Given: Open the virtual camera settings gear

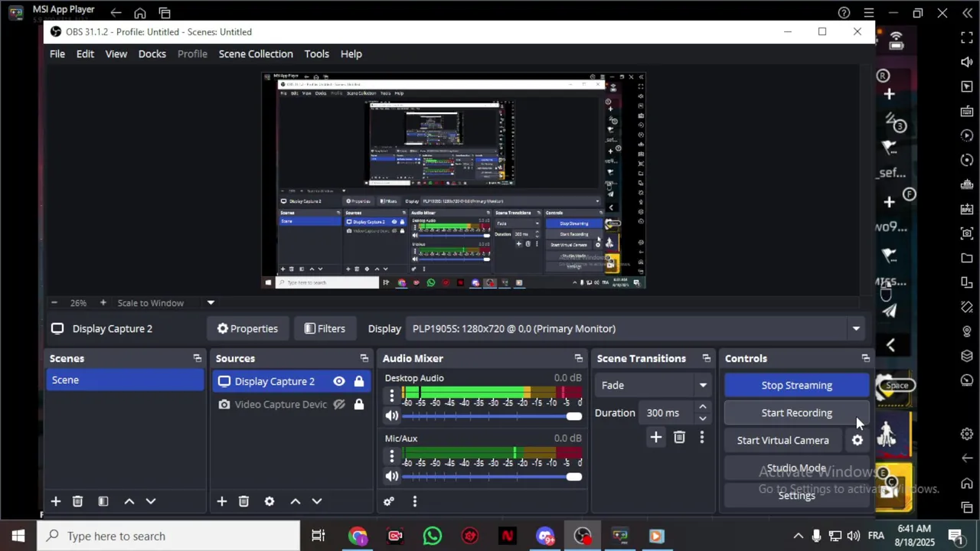Looking at the screenshot, I should [x=857, y=440].
